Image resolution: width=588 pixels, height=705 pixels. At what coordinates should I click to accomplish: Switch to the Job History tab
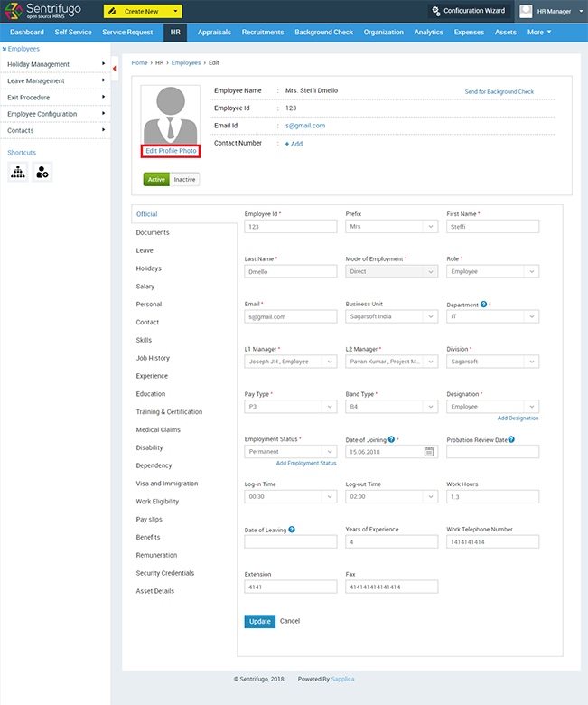pos(153,358)
